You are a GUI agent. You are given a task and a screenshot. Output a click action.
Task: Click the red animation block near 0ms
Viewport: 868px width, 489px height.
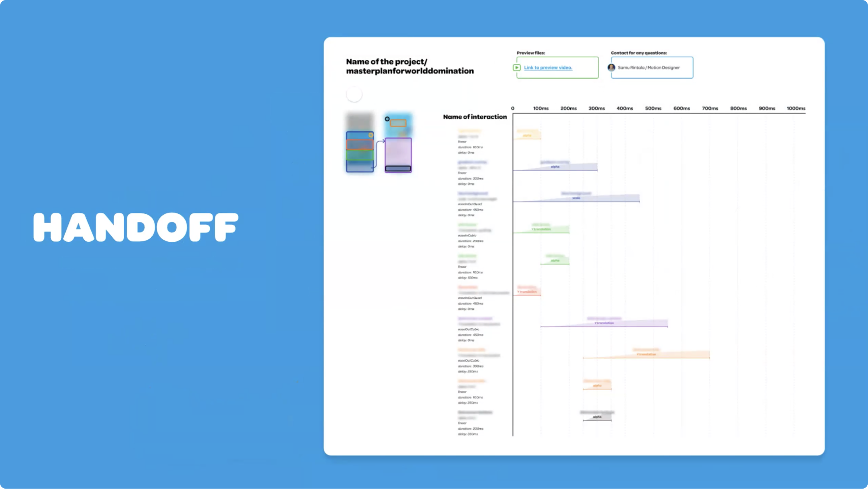[x=527, y=291]
